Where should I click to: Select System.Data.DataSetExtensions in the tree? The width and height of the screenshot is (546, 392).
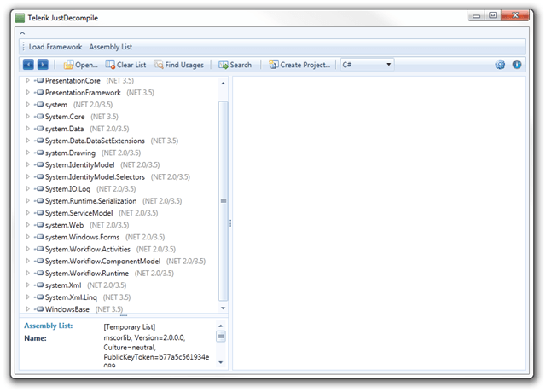(95, 141)
